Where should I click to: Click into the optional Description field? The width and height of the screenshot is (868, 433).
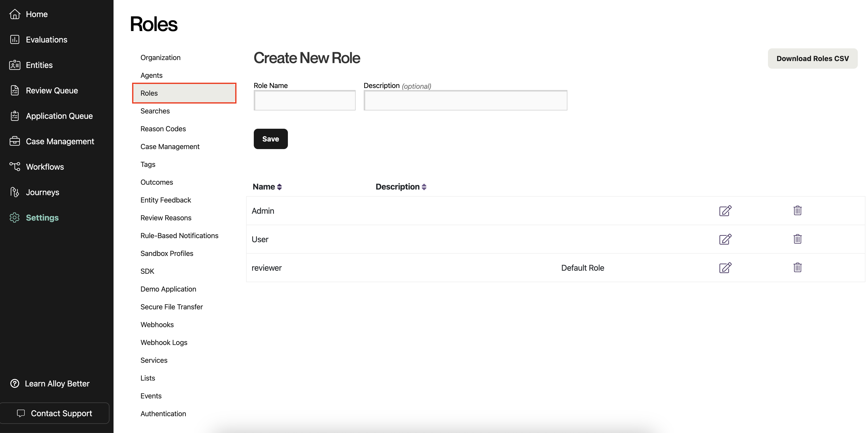pos(465,100)
